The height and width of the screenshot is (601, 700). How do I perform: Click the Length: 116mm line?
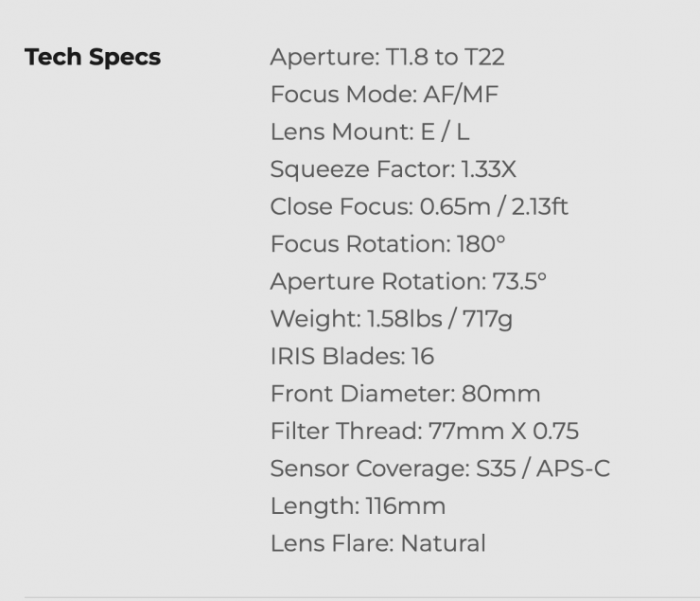click(x=358, y=506)
